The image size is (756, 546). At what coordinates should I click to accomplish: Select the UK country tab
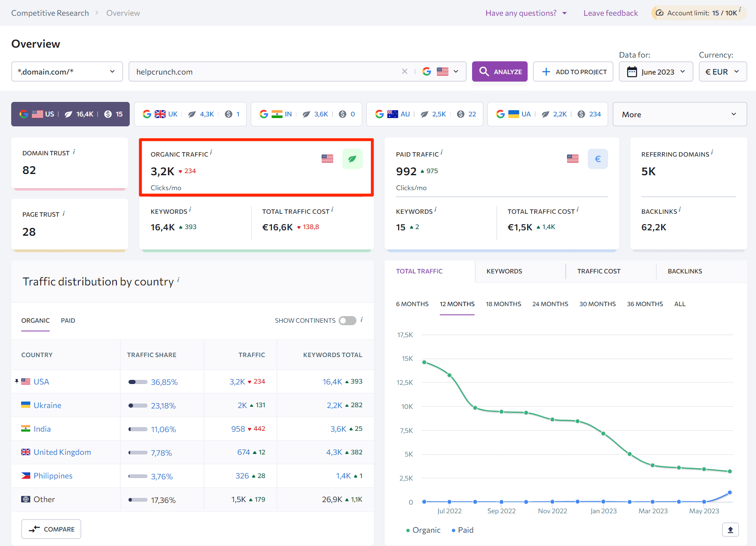click(x=190, y=114)
